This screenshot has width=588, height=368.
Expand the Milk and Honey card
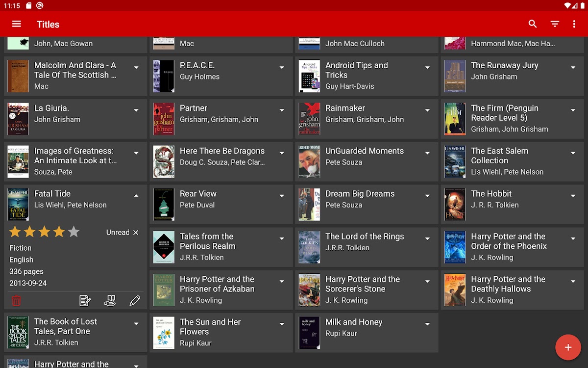[427, 324]
